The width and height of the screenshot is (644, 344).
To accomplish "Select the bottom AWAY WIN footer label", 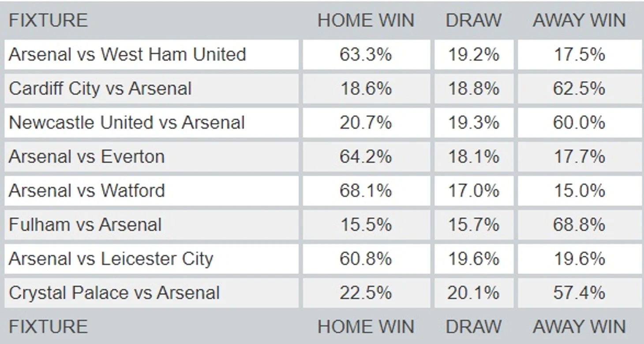I will click(x=579, y=326).
